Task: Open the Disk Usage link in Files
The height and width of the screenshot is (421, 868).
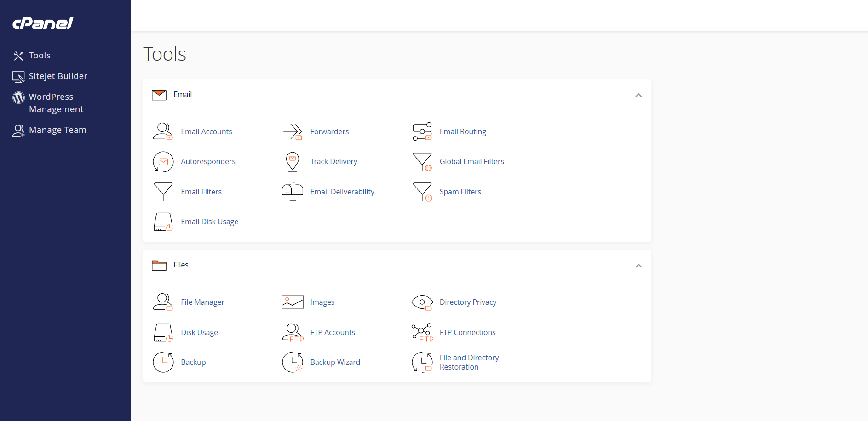Action: point(199,332)
